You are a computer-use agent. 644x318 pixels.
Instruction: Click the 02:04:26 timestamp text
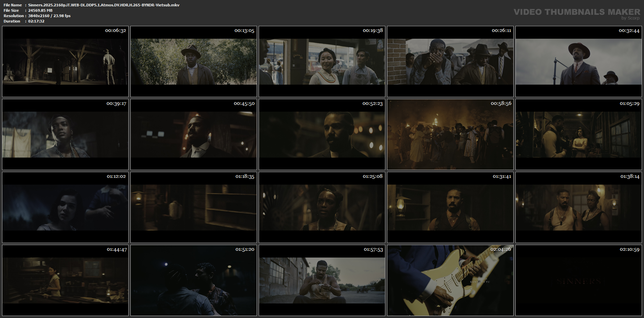(501, 249)
